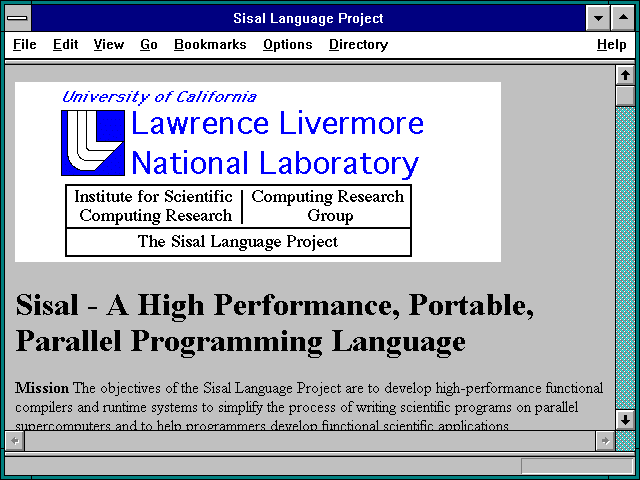Click the progress box in status bar
Viewport: 640px width, 480px height.
click(x=577, y=466)
